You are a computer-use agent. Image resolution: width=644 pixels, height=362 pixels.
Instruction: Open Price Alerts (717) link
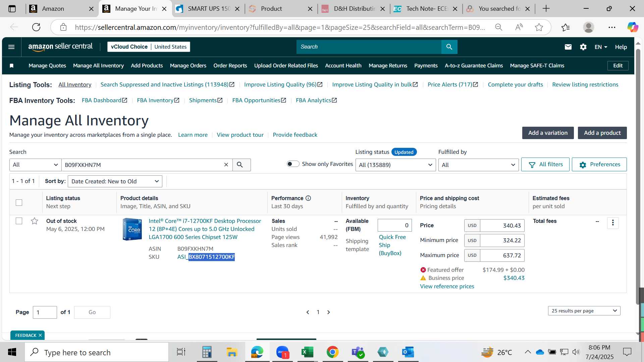[453, 84]
